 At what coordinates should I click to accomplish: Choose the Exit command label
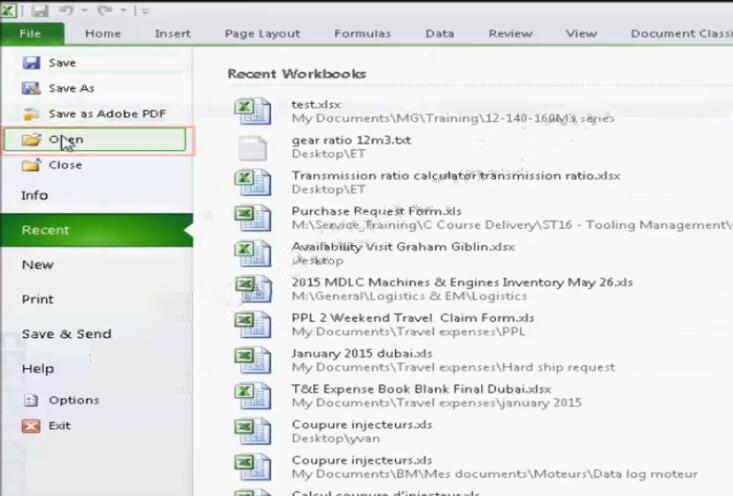click(59, 426)
